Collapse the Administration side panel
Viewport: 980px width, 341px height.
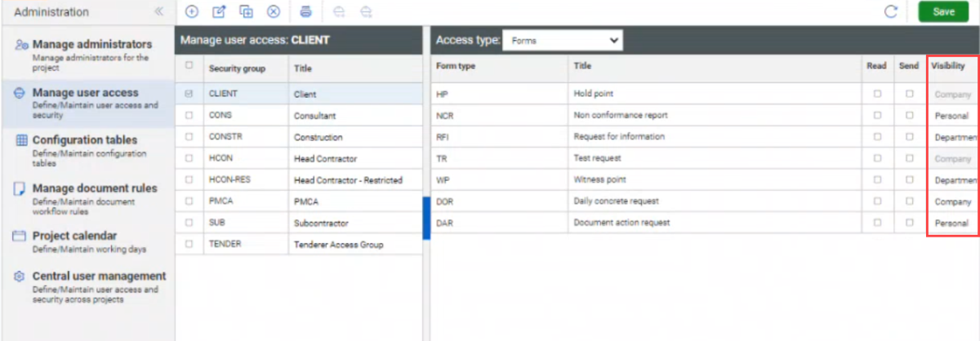158,11
